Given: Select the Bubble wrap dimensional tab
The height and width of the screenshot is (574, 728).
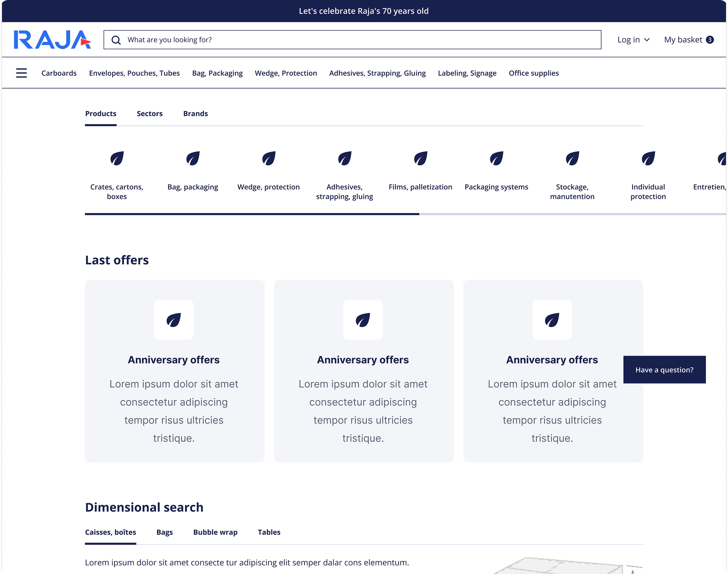Looking at the screenshot, I should tap(215, 532).
